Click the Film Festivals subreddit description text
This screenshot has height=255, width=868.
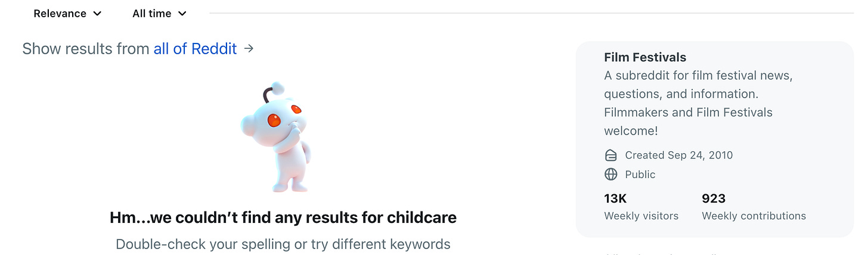click(x=698, y=103)
